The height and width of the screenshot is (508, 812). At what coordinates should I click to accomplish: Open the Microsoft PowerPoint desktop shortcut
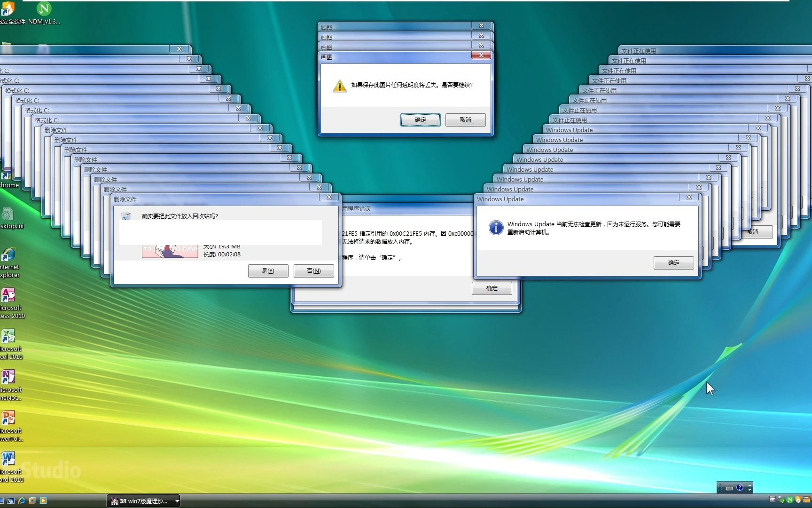[10, 427]
